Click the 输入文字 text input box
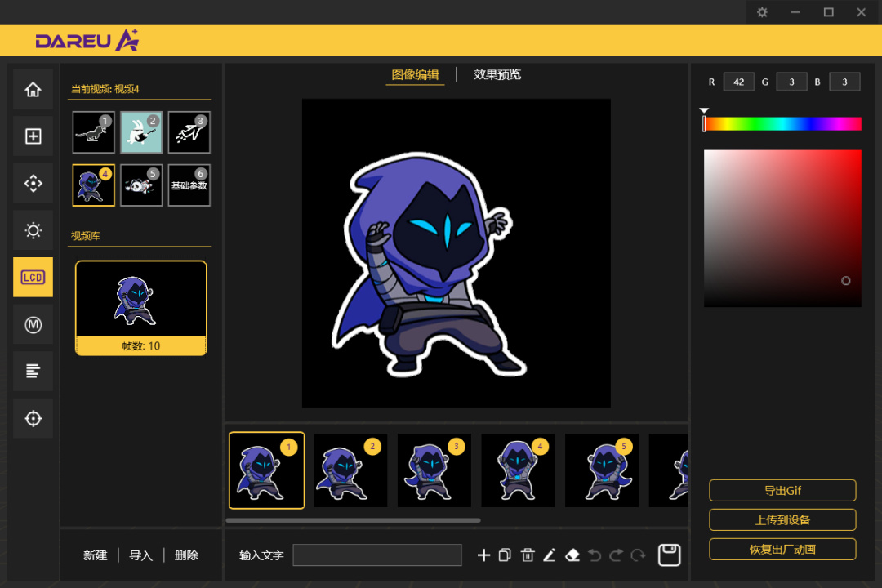Image resolution: width=882 pixels, height=588 pixels. click(377, 555)
